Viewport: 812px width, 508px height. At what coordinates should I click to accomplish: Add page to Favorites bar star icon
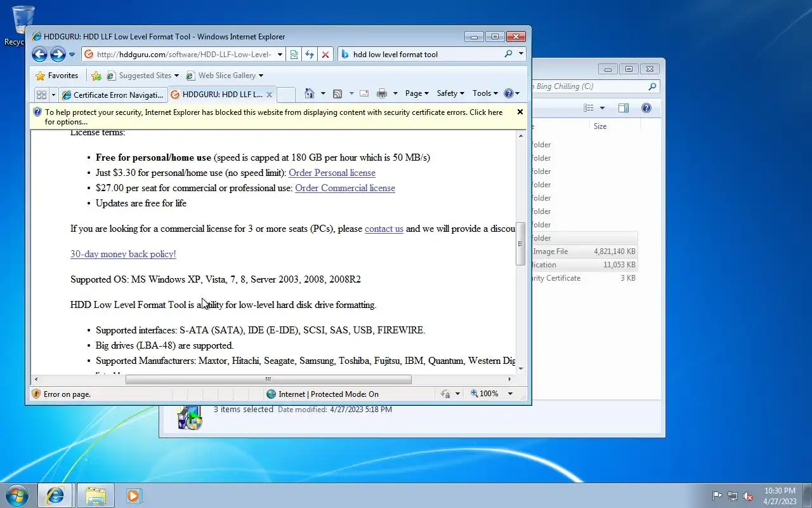(96, 76)
